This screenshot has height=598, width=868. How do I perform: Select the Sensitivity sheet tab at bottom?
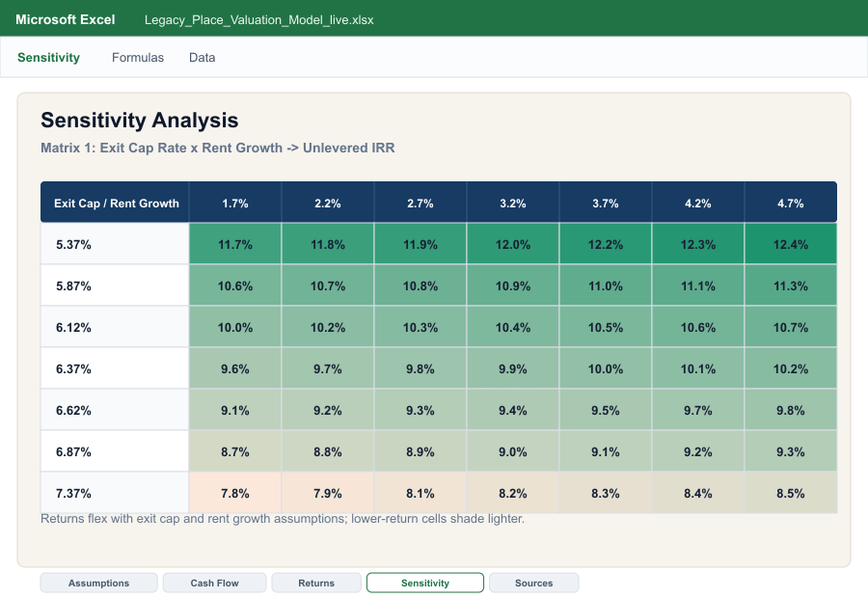coord(425,583)
